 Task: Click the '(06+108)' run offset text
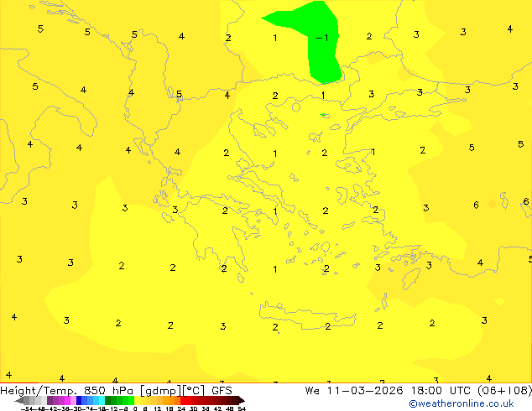(504, 391)
